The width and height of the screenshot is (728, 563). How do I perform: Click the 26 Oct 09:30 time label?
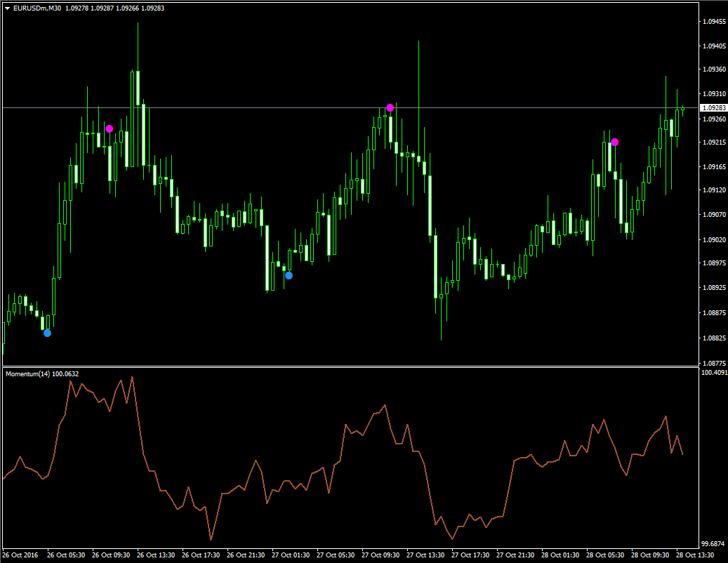(x=111, y=555)
